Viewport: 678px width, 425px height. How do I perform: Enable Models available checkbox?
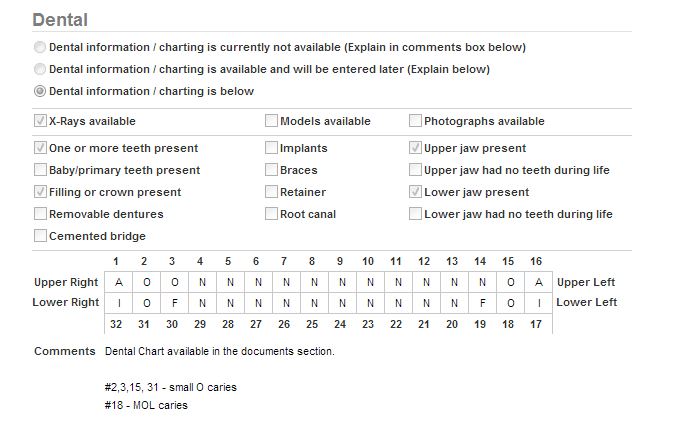pos(272,121)
